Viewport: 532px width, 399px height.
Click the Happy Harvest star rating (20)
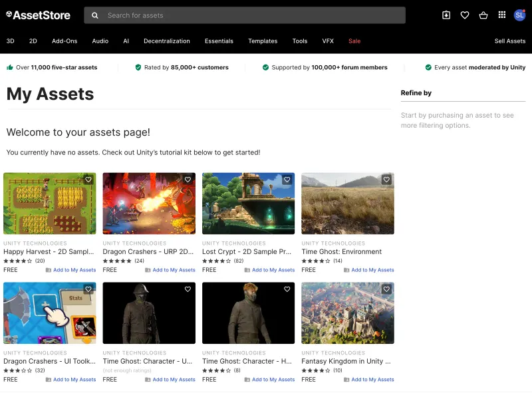pyautogui.click(x=24, y=261)
